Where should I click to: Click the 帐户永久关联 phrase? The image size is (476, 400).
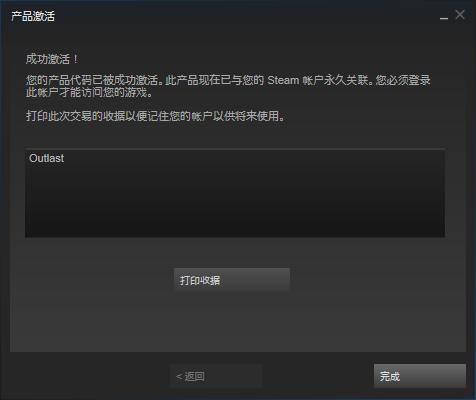335,80
